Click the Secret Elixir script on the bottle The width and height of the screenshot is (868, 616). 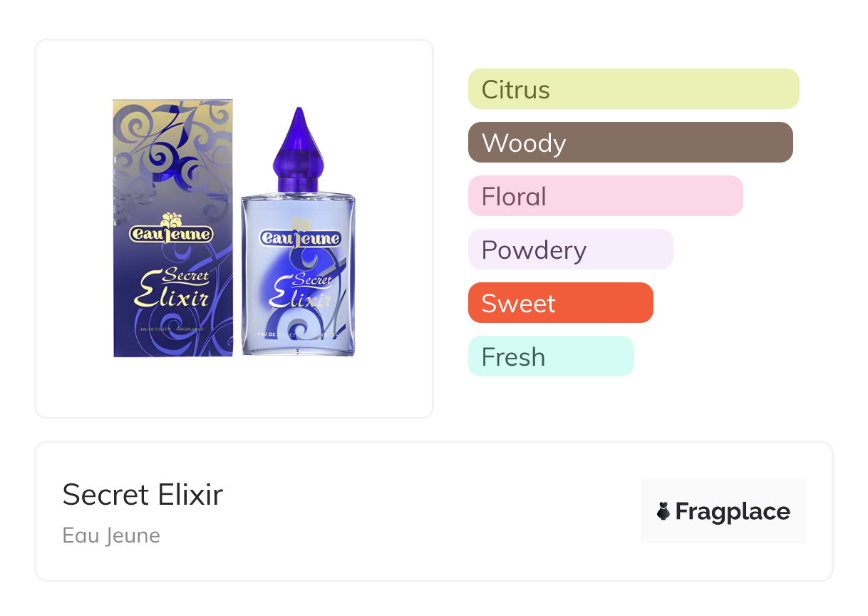pyautogui.click(x=301, y=291)
